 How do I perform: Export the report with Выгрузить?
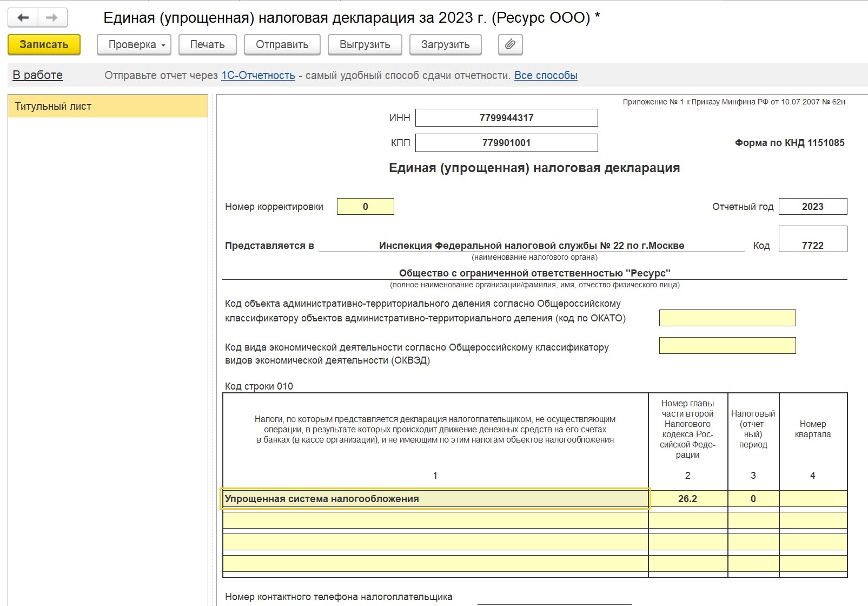click(365, 44)
